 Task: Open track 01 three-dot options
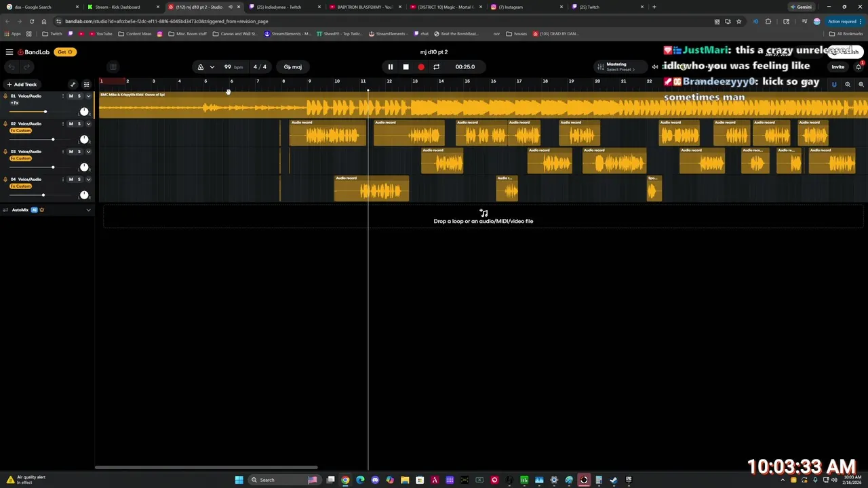click(x=63, y=96)
